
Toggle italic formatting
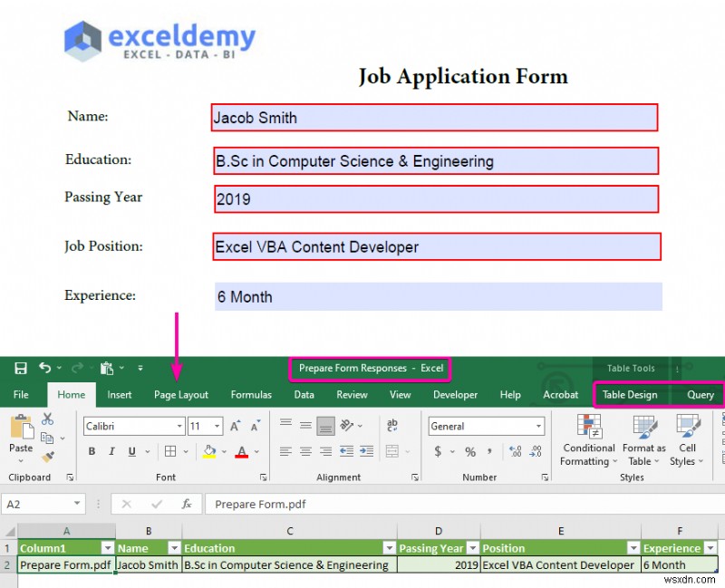(x=111, y=450)
